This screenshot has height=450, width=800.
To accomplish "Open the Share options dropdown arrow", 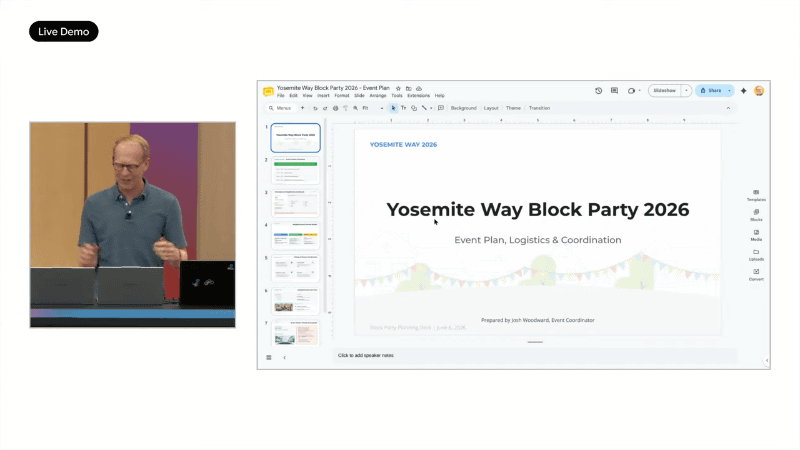I will (729, 91).
